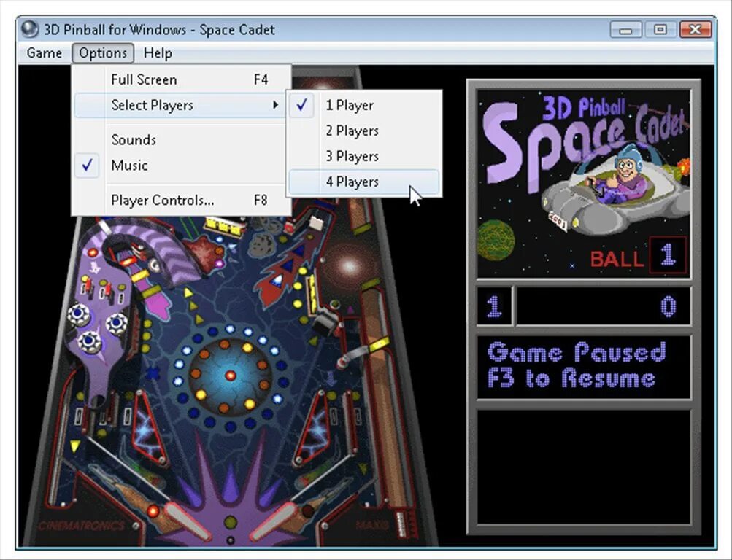Click the F4 shortcut text
The width and height of the screenshot is (732, 560).
(261, 79)
